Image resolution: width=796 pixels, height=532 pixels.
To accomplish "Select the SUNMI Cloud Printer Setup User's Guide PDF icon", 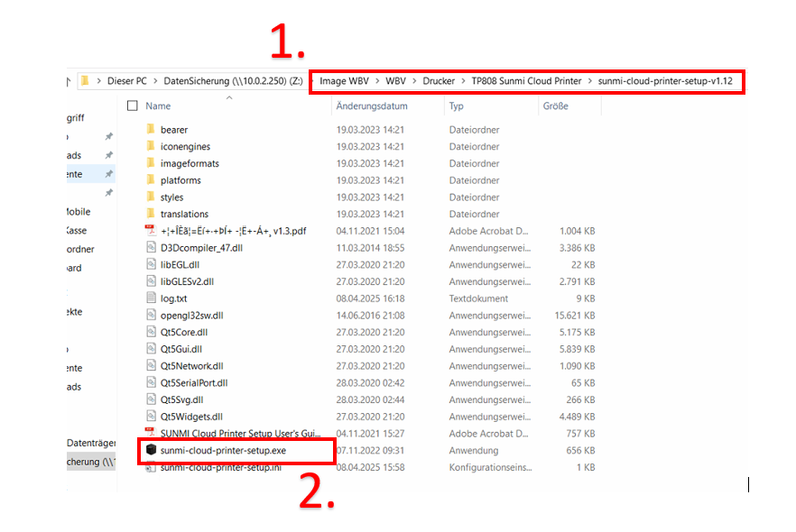I will pos(151,434).
